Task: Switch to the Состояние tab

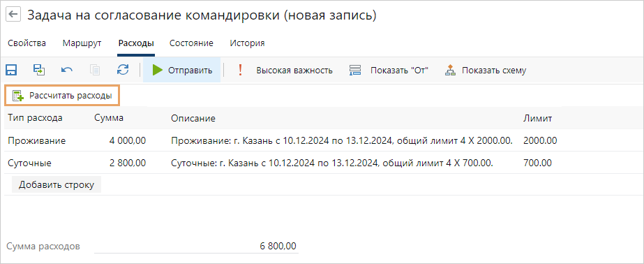Action: [191, 43]
